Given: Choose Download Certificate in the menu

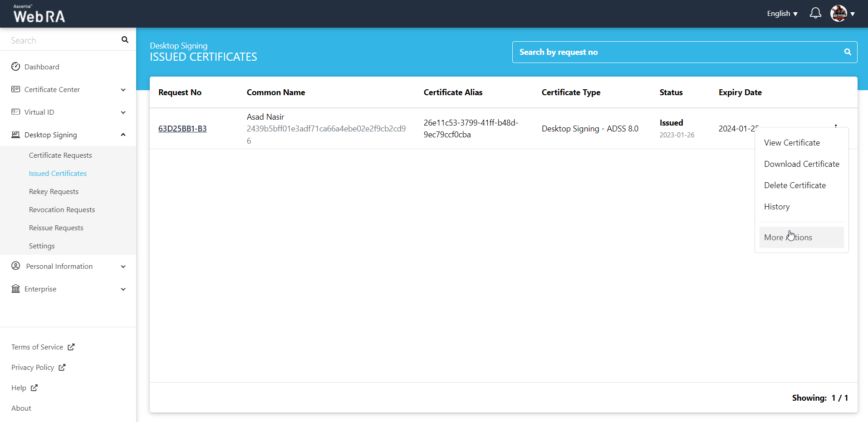Looking at the screenshot, I should coord(801,164).
